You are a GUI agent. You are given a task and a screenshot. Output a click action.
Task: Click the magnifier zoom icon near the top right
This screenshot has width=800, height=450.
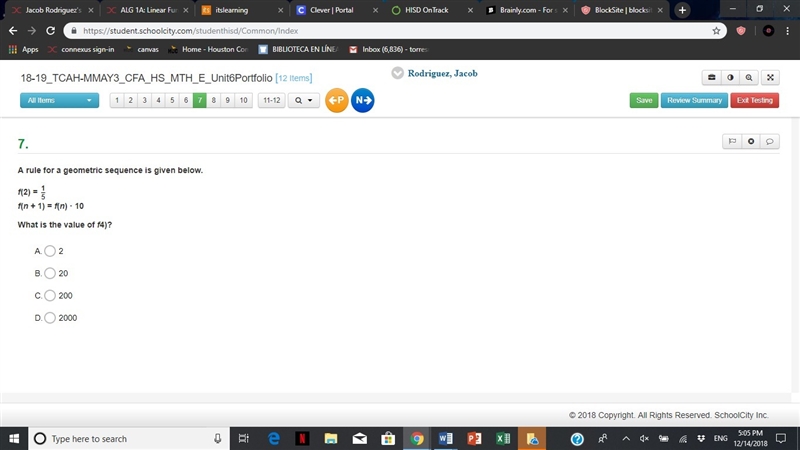point(748,78)
